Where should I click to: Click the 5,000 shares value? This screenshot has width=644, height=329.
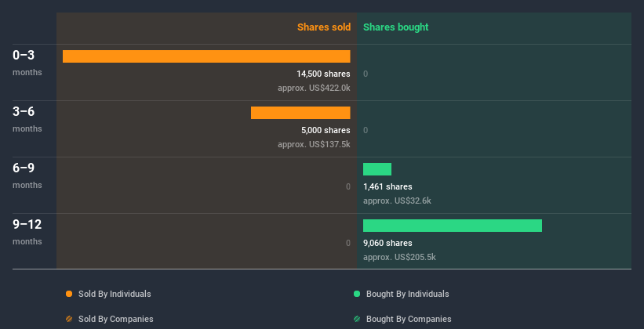point(326,131)
